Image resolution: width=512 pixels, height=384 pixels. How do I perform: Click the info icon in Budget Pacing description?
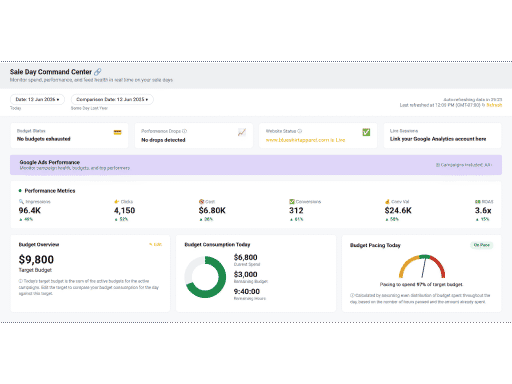[352, 295]
